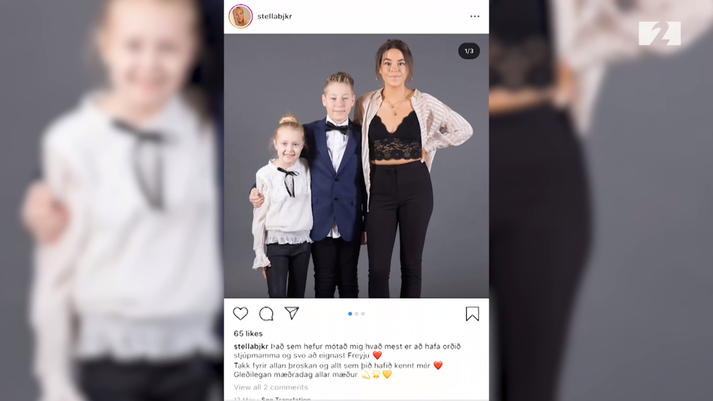Like the post with the heart icon
The image size is (713, 401).
[240, 314]
